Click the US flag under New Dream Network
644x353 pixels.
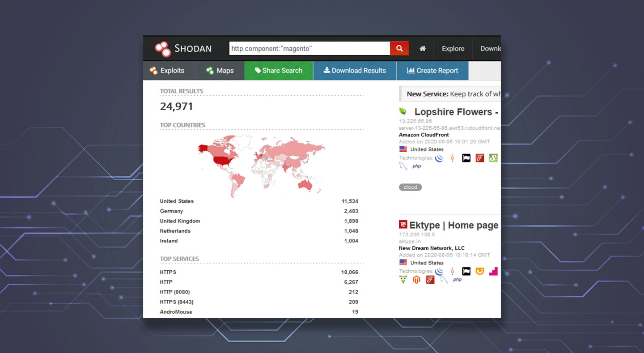(403, 263)
